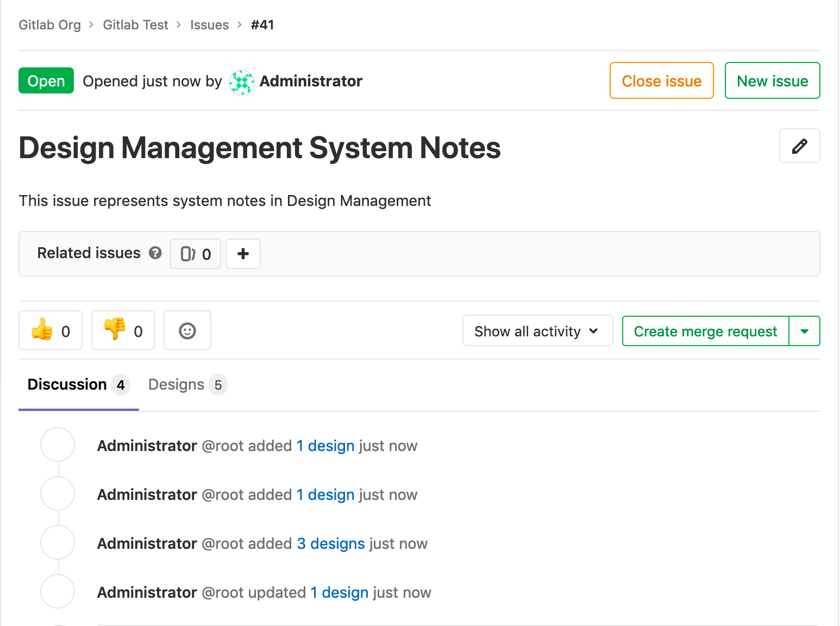Click the first 1 design link added by root
Viewport: 840px width, 626px height.
pyautogui.click(x=325, y=445)
